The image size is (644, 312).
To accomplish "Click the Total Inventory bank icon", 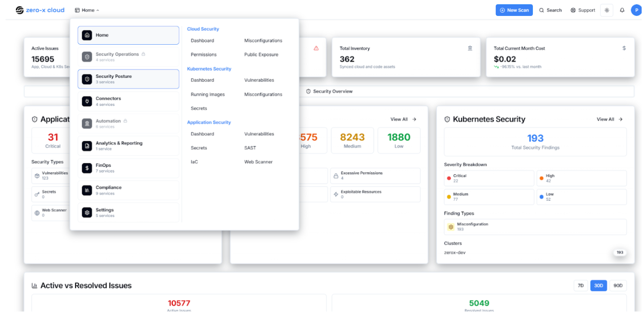I will click(x=470, y=48).
